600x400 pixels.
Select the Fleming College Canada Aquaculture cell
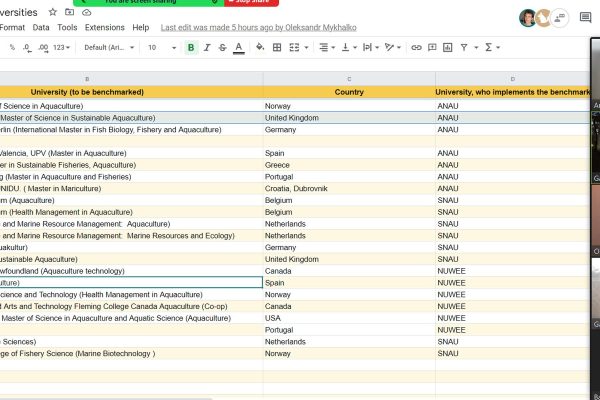pos(131,306)
